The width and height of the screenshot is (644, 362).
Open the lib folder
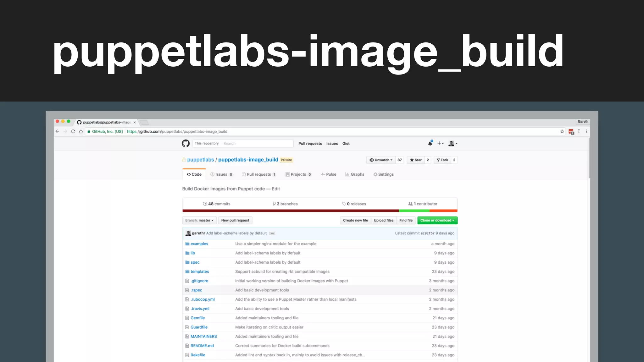(x=193, y=253)
